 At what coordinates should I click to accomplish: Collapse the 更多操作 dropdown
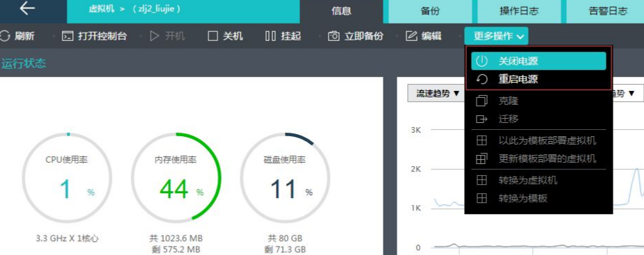496,36
